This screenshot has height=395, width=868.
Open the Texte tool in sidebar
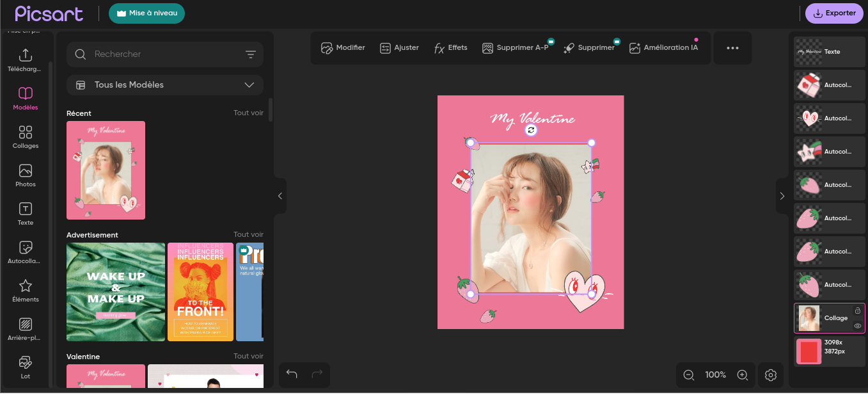coord(26,214)
